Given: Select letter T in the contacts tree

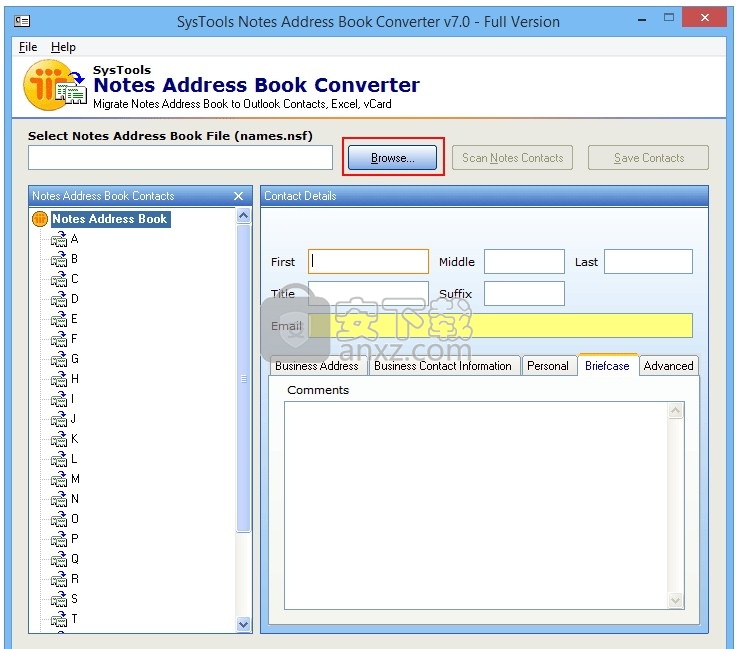Looking at the screenshot, I should pyautogui.click(x=74, y=618).
